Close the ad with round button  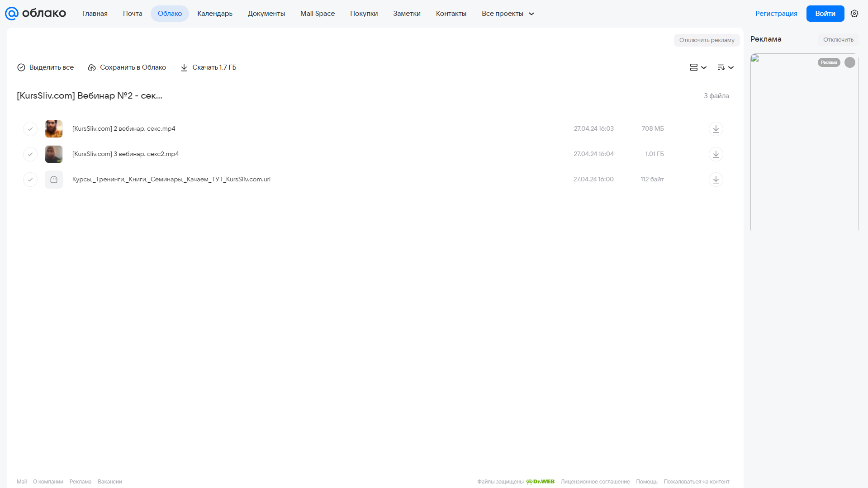tap(850, 62)
